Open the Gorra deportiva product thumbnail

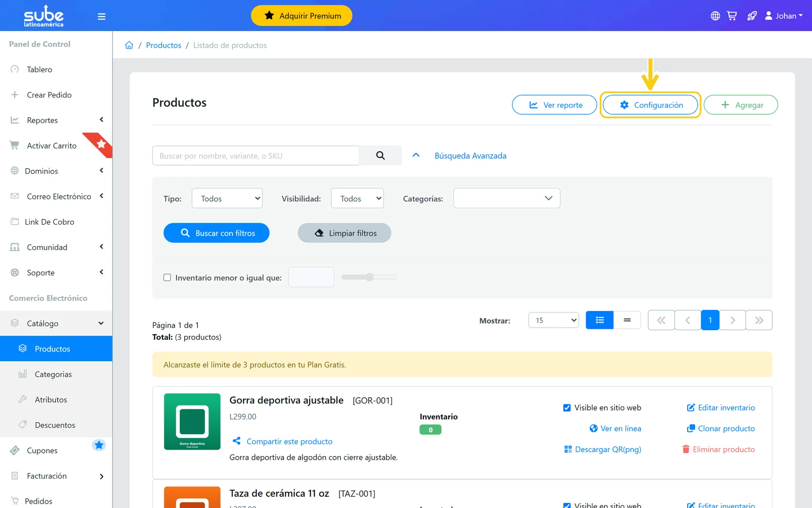pos(192,422)
